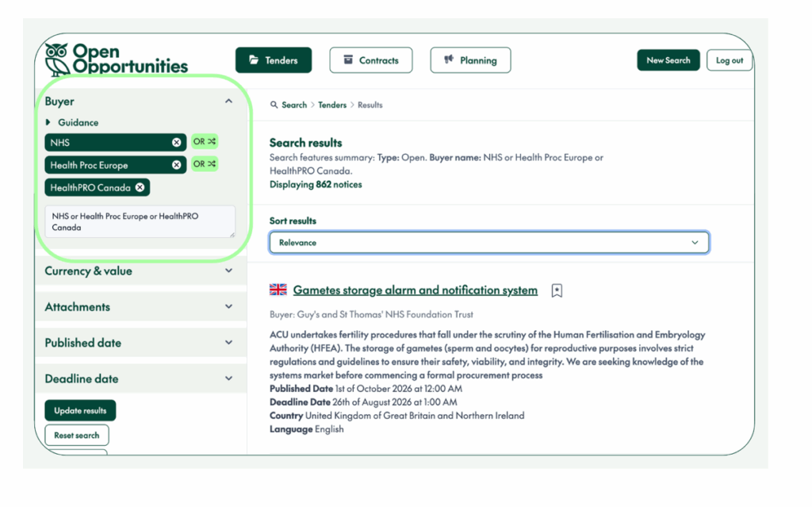Image resolution: width=812 pixels, height=507 pixels.
Task: Start a New Search from the top bar
Action: 668,60
